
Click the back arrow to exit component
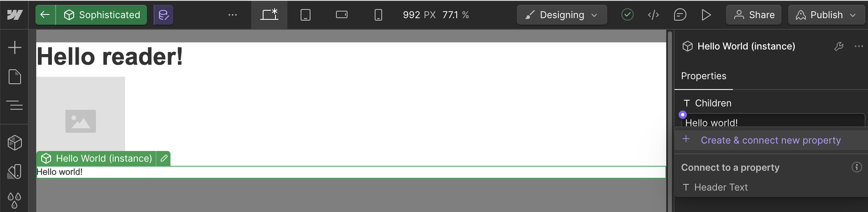click(45, 15)
